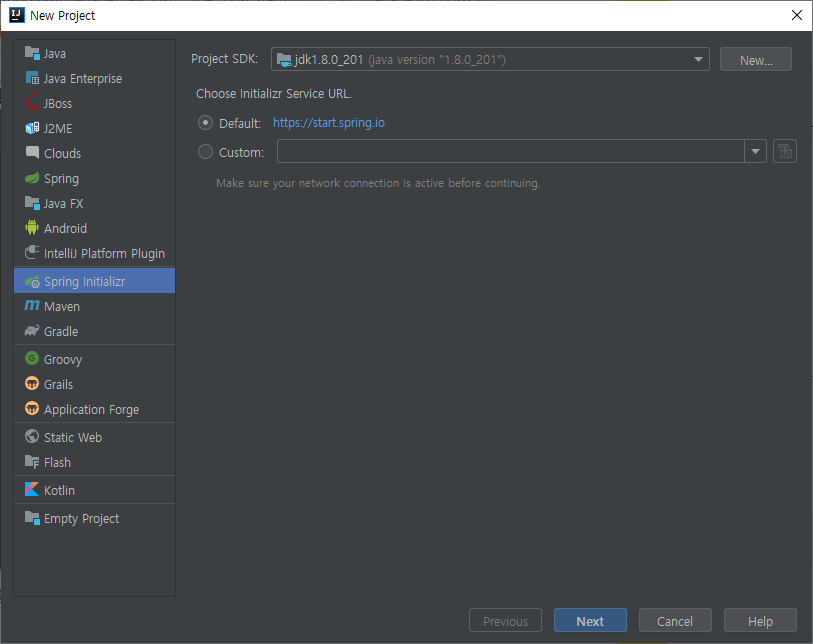Click the Application Forge icon
Screen dimensions: 813x644
click(32, 408)
